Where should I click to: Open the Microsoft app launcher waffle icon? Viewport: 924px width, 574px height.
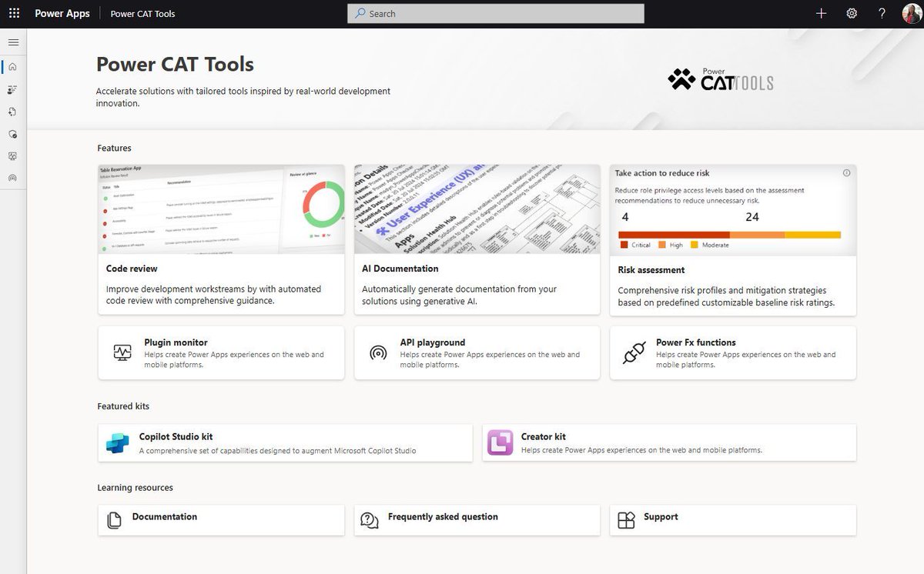[13, 13]
